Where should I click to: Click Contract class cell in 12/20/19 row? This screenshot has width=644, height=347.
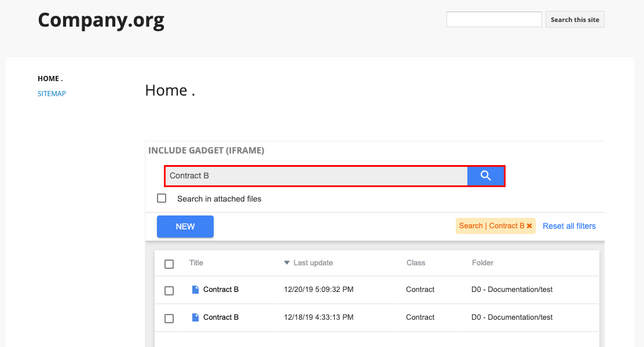coord(420,290)
